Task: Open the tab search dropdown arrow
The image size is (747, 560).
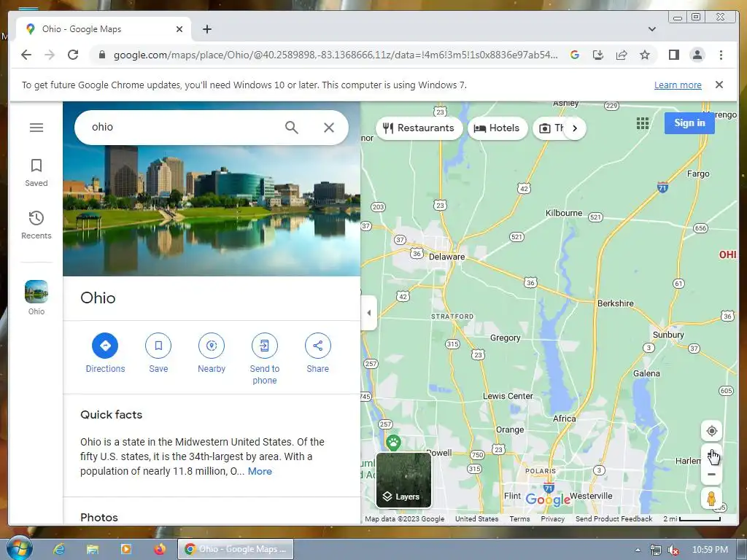Action: click(651, 29)
